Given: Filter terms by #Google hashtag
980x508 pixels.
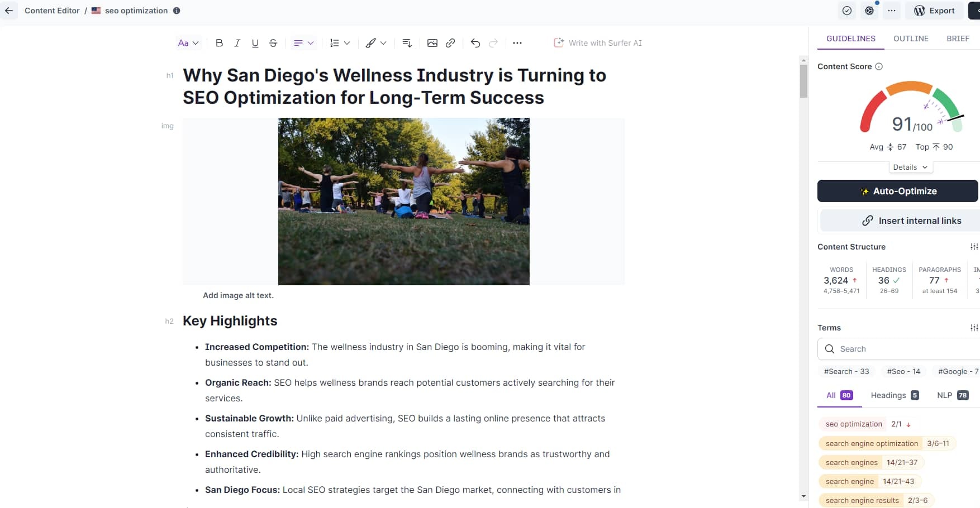Looking at the screenshot, I should [x=958, y=371].
